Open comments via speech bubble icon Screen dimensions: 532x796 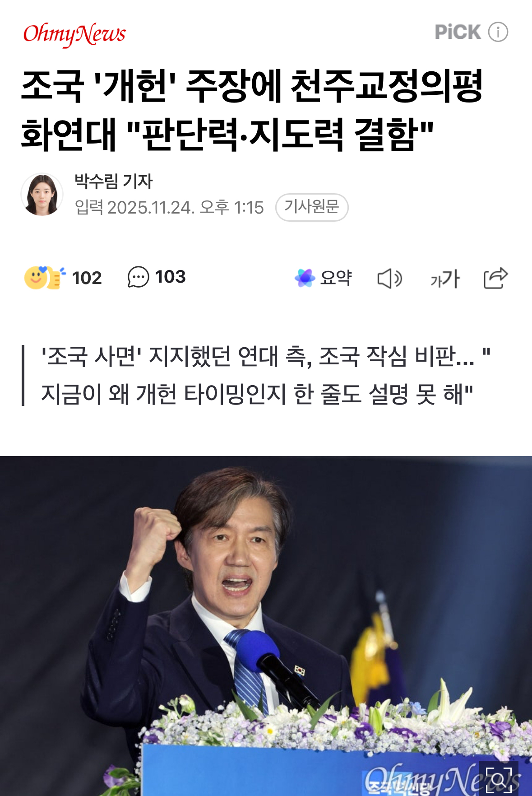(x=138, y=277)
